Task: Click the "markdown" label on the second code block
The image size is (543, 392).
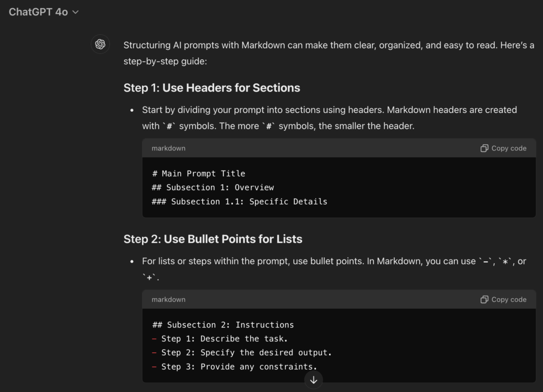Action: point(169,299)
